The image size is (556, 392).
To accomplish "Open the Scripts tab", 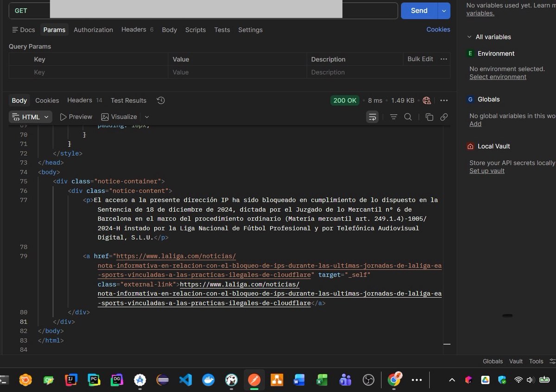I will [x=196, y=30].
